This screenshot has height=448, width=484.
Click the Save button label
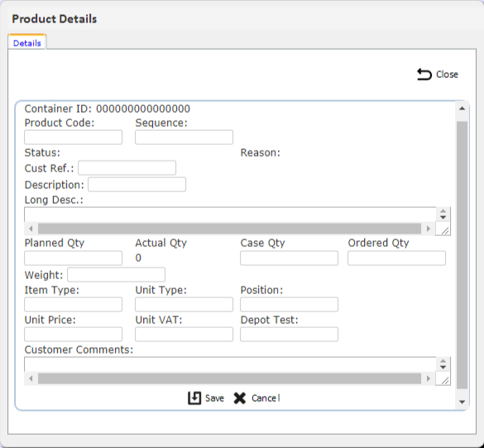214,398
